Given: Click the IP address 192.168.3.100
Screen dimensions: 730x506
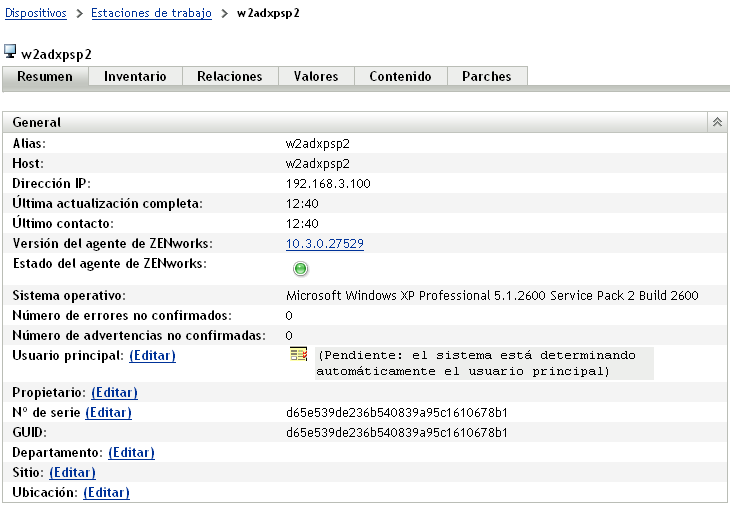Looking at the screenshot, I should (x=328, y=183).
